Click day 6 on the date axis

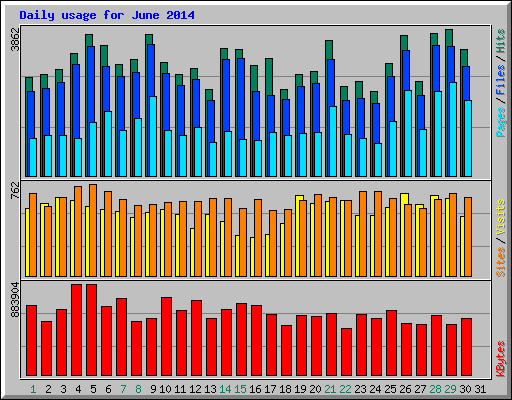point(108,389)
